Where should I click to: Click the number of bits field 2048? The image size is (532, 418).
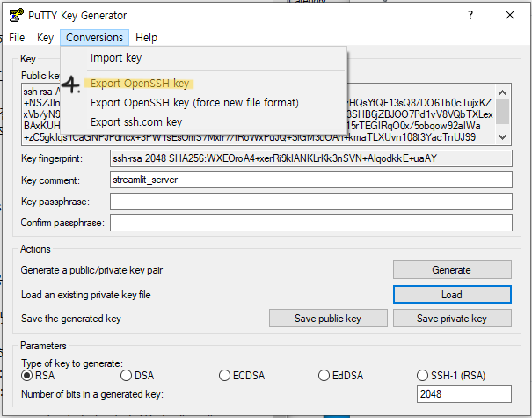[463, 394]
